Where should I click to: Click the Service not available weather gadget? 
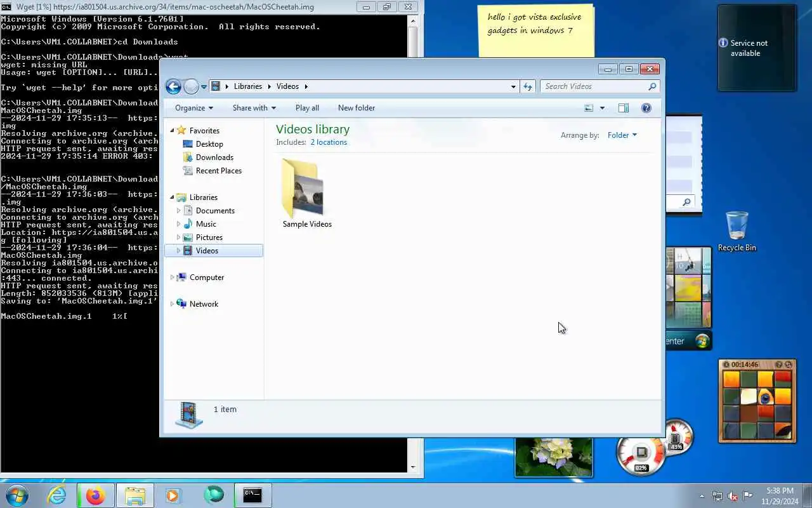click(x=757, y=48)
